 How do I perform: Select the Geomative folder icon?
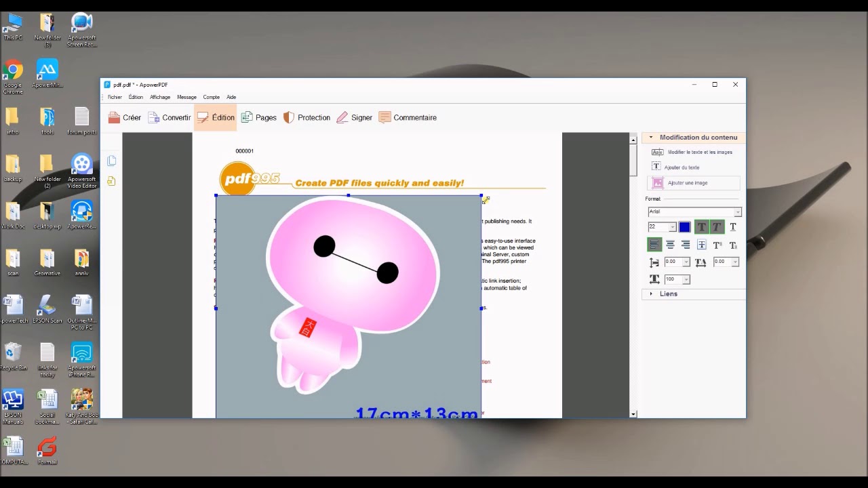pos(47,263)
